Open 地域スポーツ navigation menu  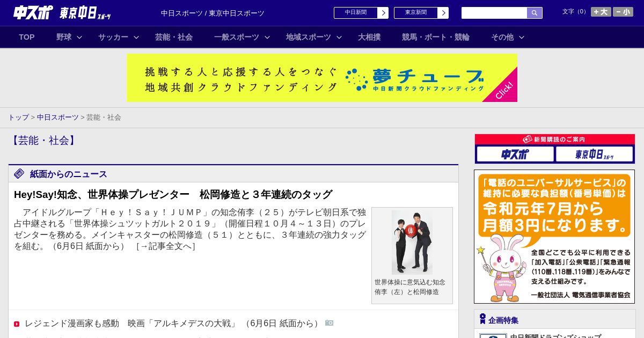coord(309,37)
